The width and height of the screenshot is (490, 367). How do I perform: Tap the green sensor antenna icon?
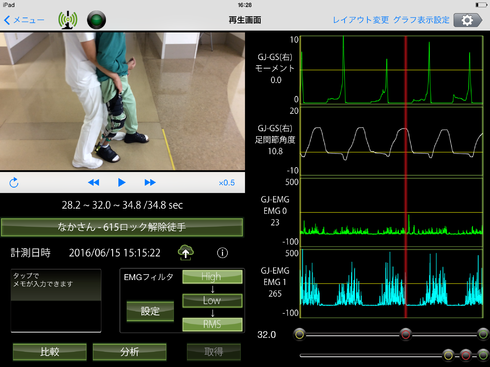point(68,20)
